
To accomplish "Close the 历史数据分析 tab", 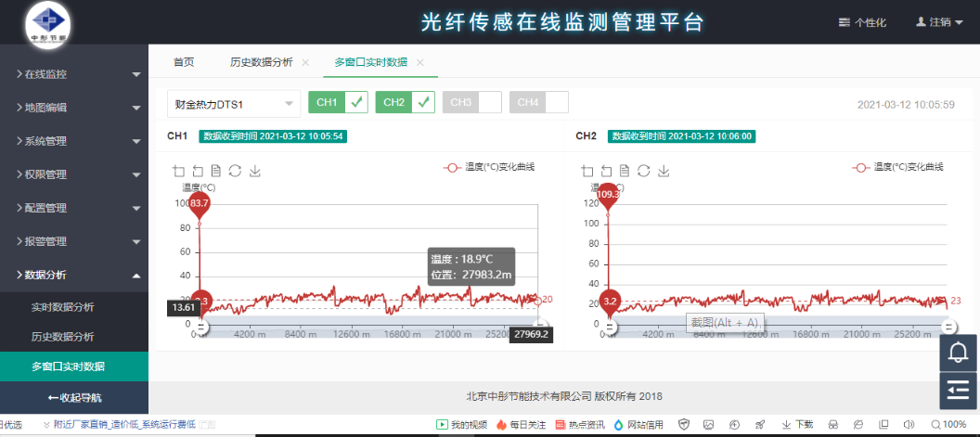I will 305,62.
